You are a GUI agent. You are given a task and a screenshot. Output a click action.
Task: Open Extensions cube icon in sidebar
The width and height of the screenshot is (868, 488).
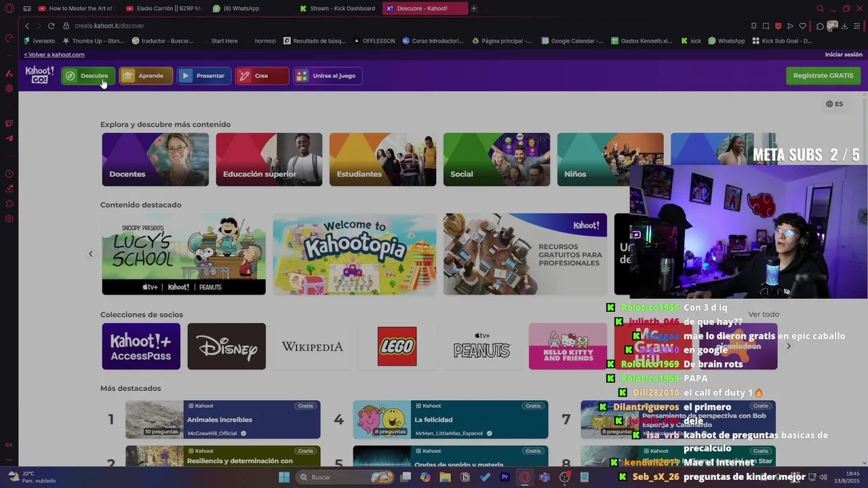[9, 203]
